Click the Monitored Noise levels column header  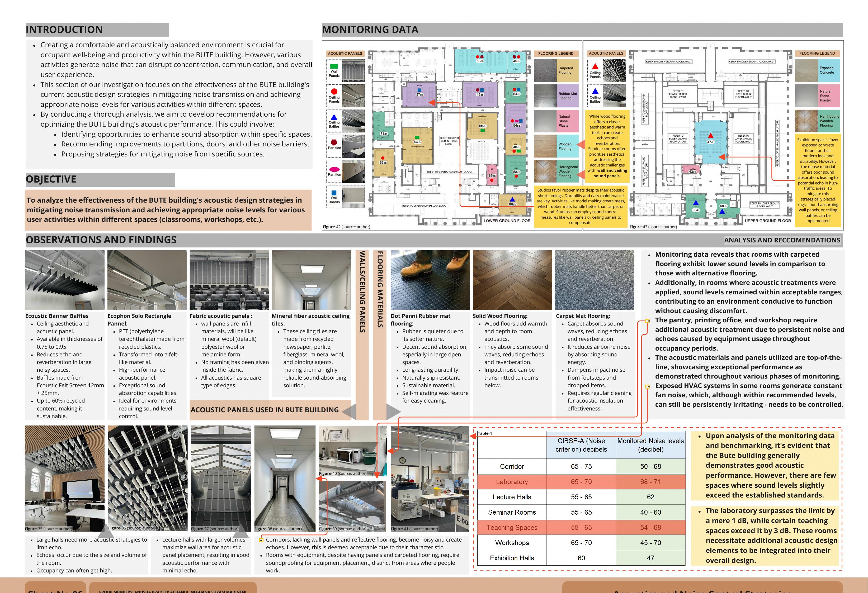(650, 445)
